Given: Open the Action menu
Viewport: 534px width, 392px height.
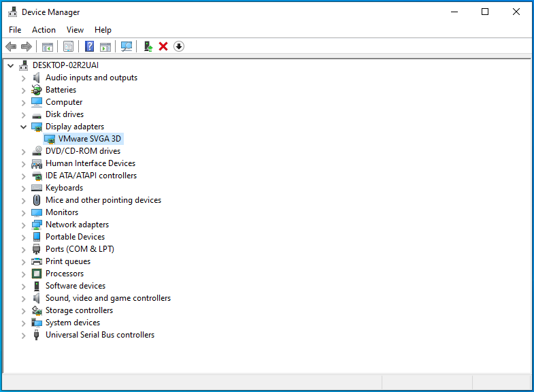Looking at the screenshot, I should pyautogui.click(x=44, y=30).
